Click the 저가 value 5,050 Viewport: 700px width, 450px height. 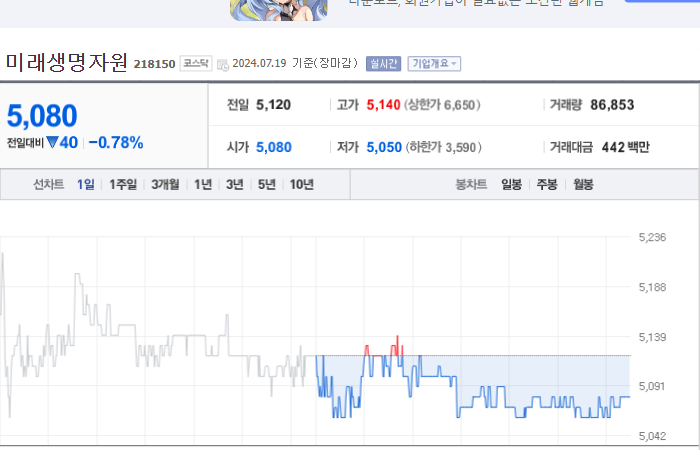point(384,147)
